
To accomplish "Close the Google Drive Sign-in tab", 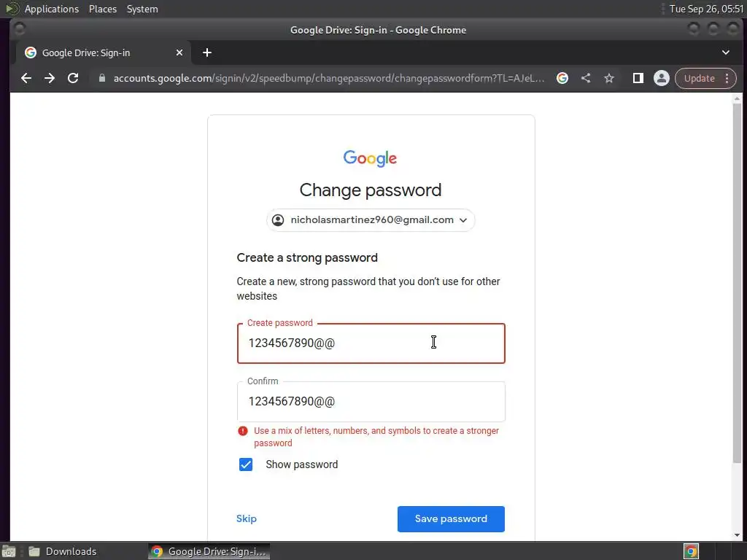I will tap(179, 52).
